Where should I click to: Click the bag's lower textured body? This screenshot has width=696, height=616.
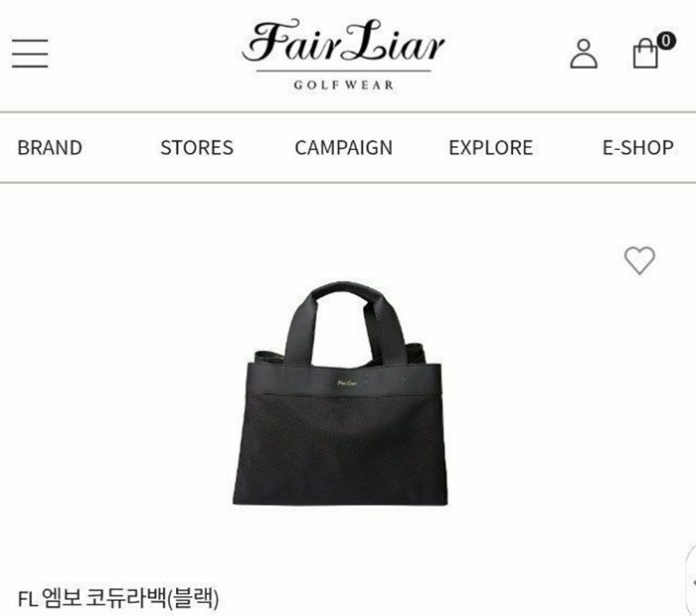tap(340, 449)
